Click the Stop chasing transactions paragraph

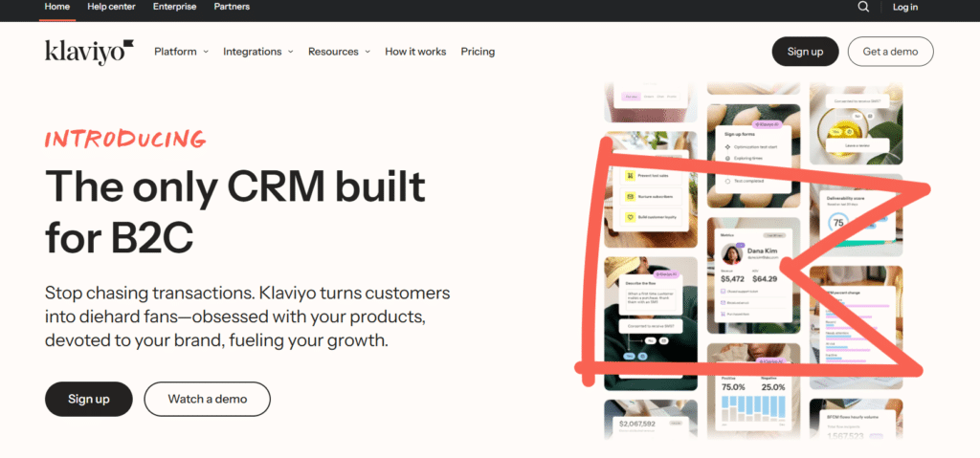[x=248, y=316]
